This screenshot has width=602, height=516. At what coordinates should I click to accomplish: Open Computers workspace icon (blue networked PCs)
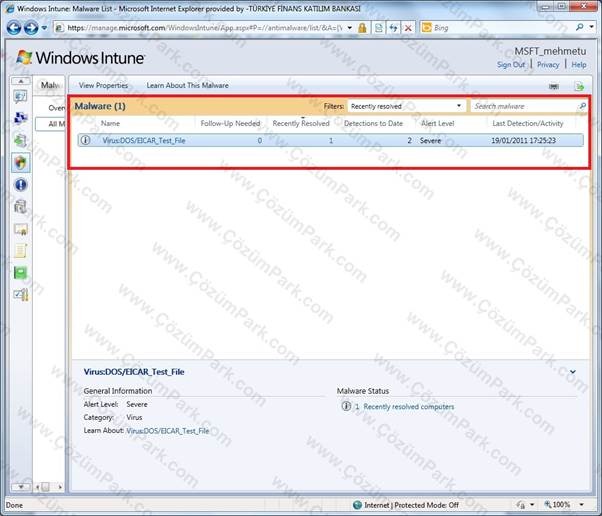(20, 118)
